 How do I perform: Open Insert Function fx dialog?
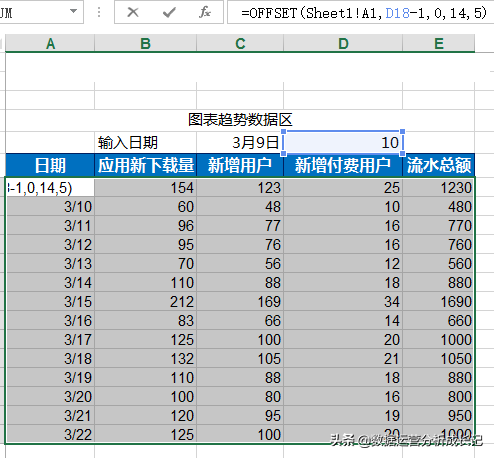[x=204, y=12]
